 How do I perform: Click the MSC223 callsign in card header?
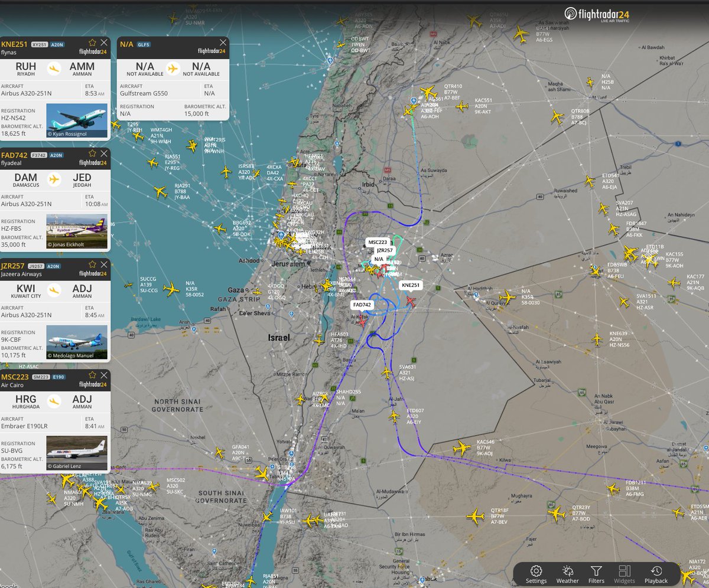click(x=14, y=377)
